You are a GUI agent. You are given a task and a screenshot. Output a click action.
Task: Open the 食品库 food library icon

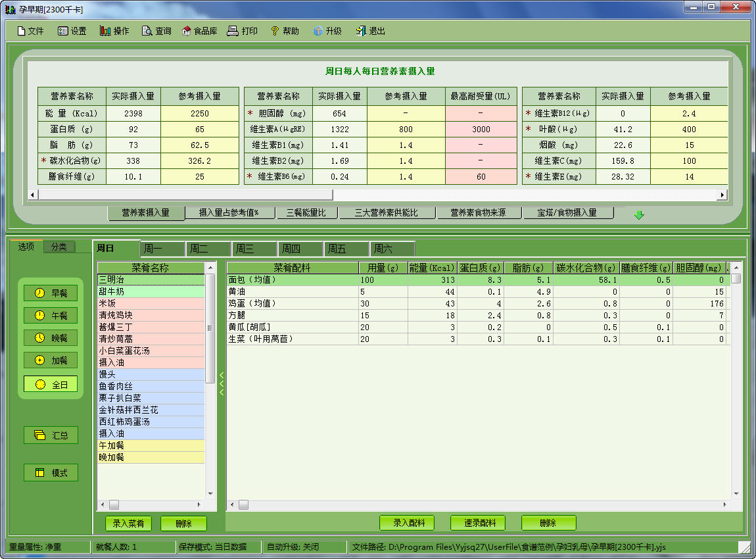click(187, 31)
